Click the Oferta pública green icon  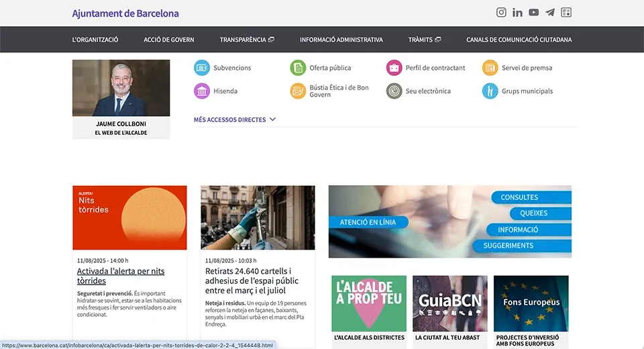pyautogui.click(x=298, y=68)
